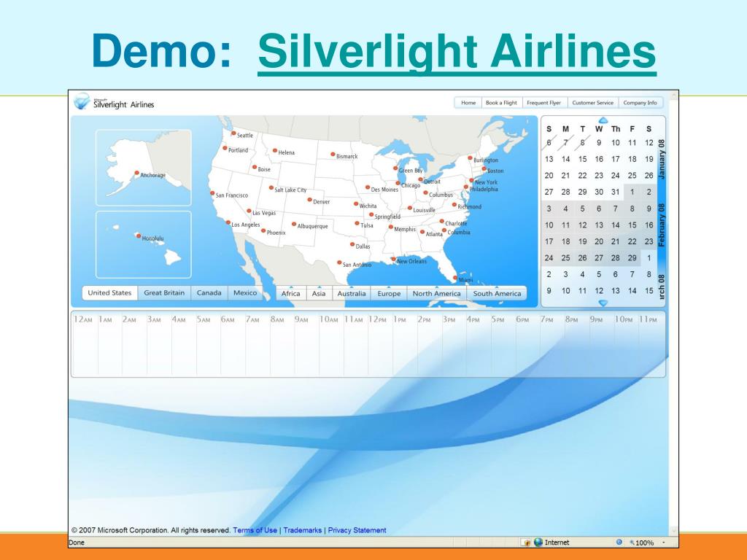Select the San Francisco marker
This screenshot has width=747, height=560.
[x=212, y=193]
